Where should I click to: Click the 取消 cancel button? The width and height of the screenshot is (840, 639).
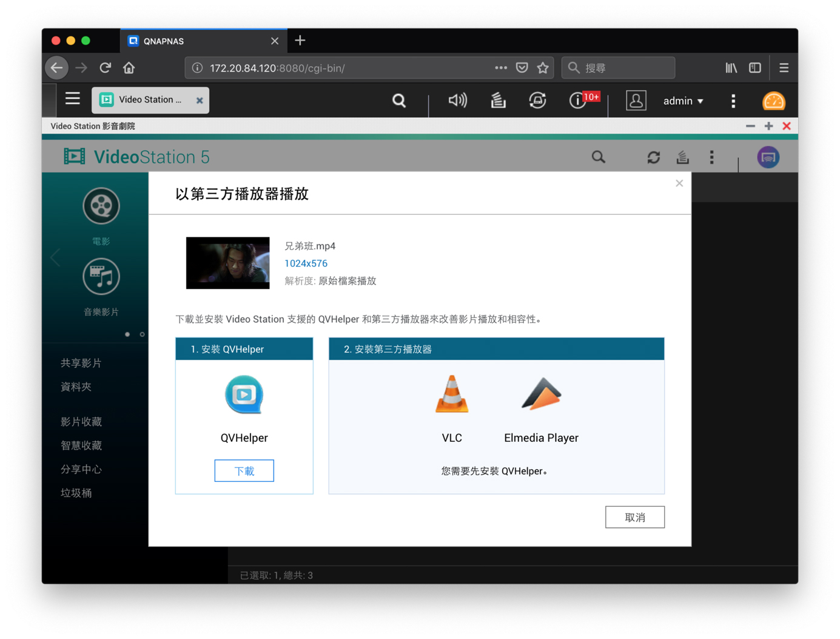click(x=635, y=517)
